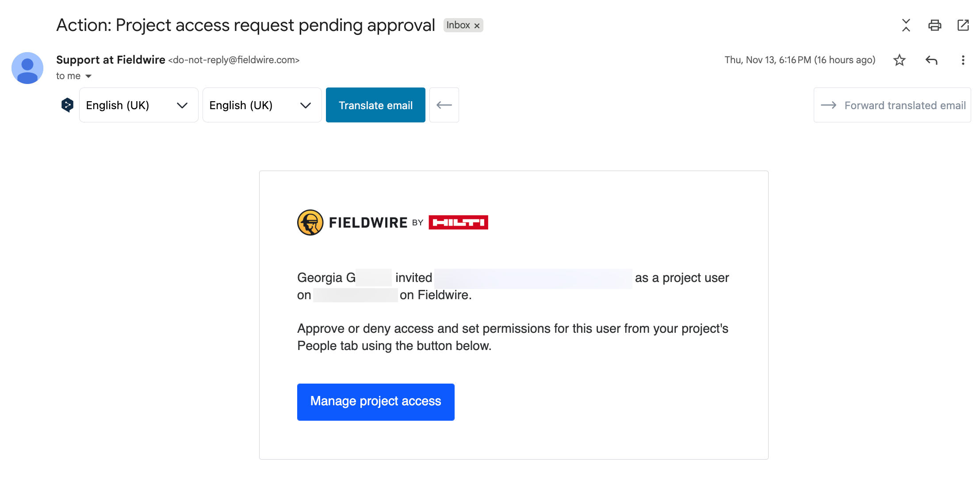Viewport: 980px width, 487px height.
Task: Open the source language English (UK) dropdown
Action: (138, 105)
